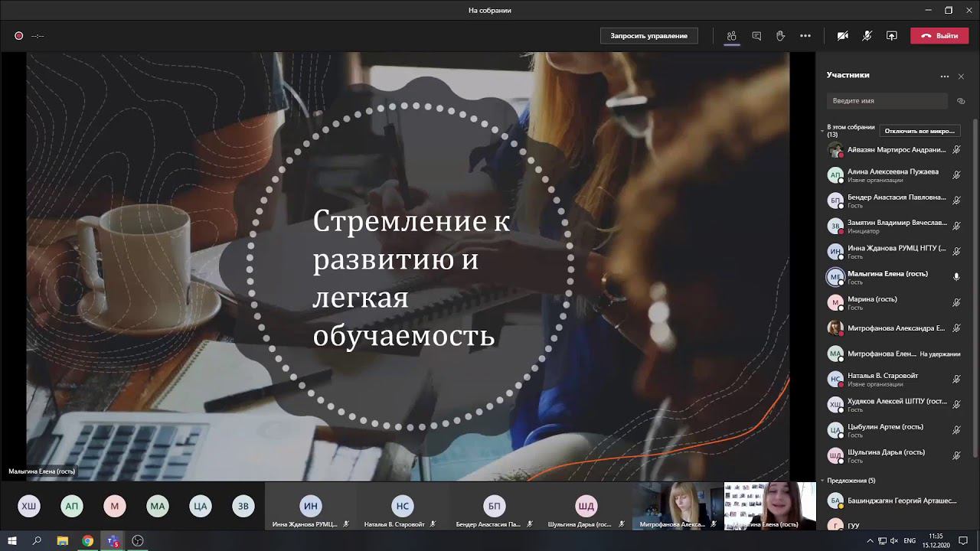Image resolution: width=980 pixels, height=551 pixels.
Task: Open Windows system tray hidden icons chevron
Action: (869, 541)
